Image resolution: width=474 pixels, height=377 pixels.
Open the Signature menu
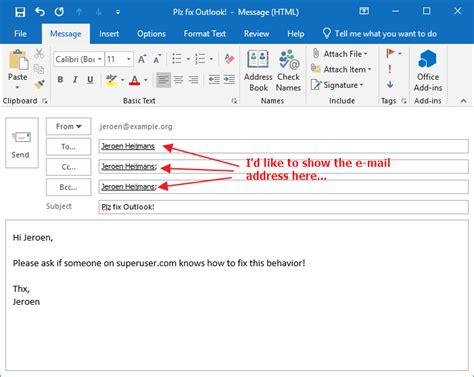(x=337, y=85)
